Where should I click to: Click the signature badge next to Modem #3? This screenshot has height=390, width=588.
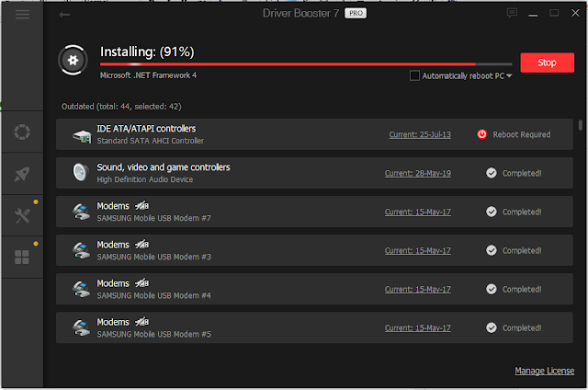click(x=141, y=245)
